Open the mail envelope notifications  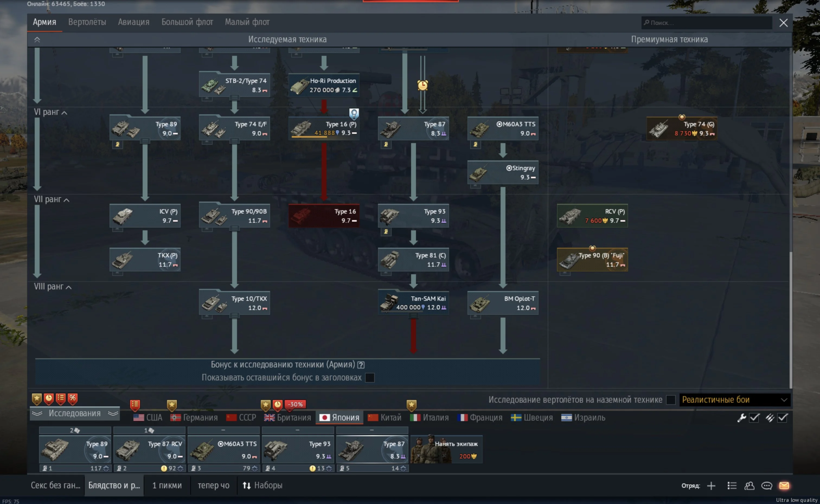pos(784,486)
